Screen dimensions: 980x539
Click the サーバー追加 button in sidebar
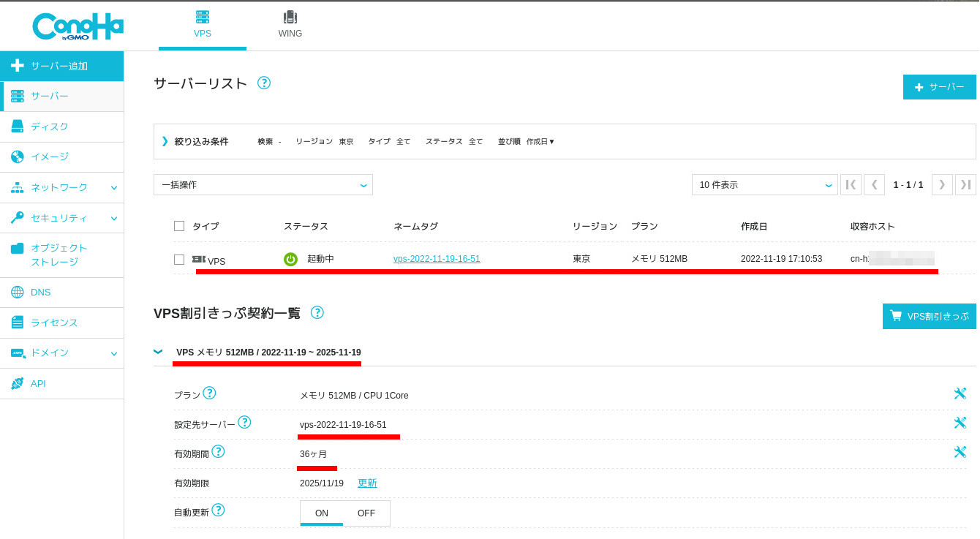coord(62,66)
